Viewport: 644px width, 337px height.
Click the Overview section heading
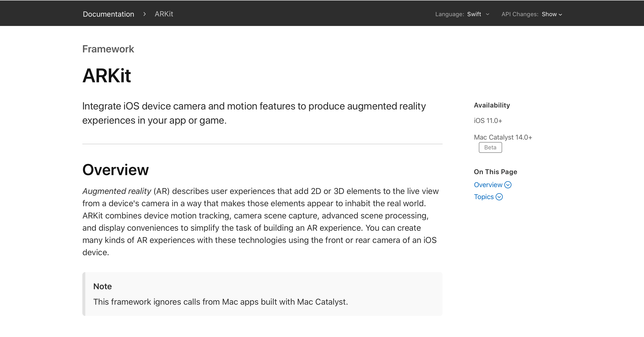click(x=115, y=170)
